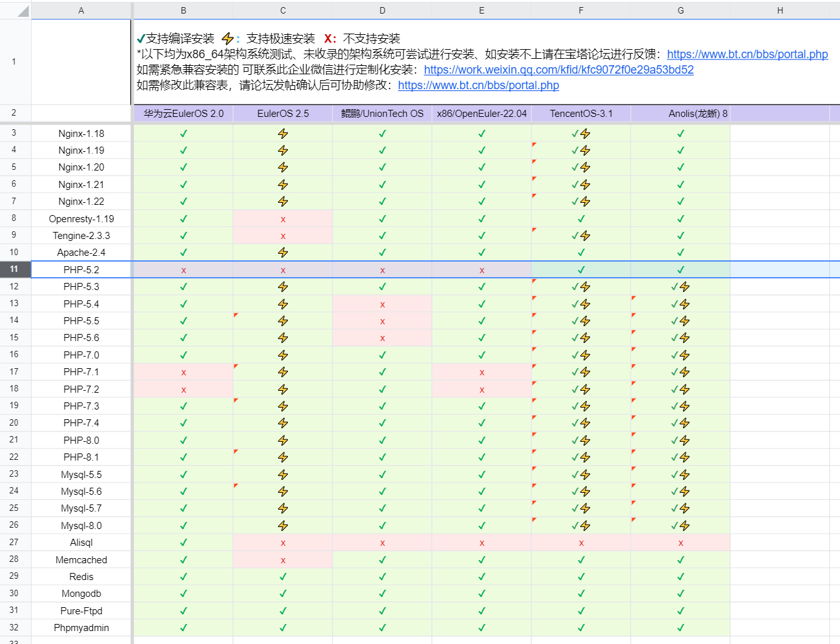Select column D header
Screen dimensions: 840x644
(382, 10)
